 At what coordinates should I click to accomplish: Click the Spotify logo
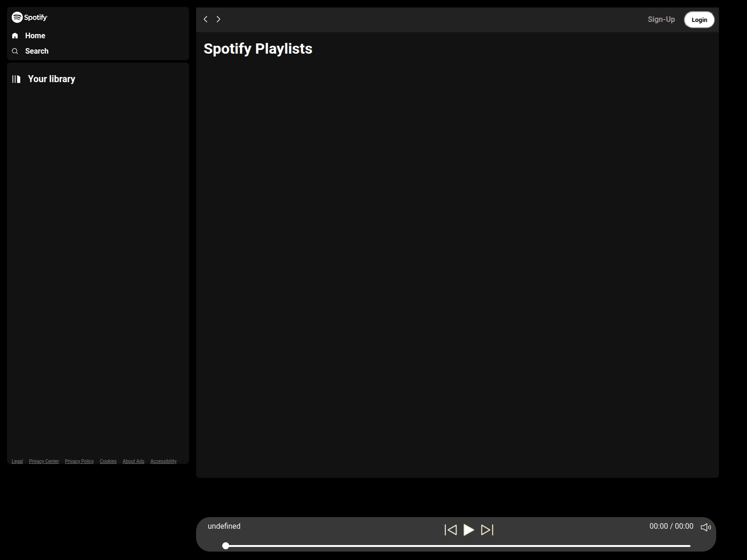(30, 17)
